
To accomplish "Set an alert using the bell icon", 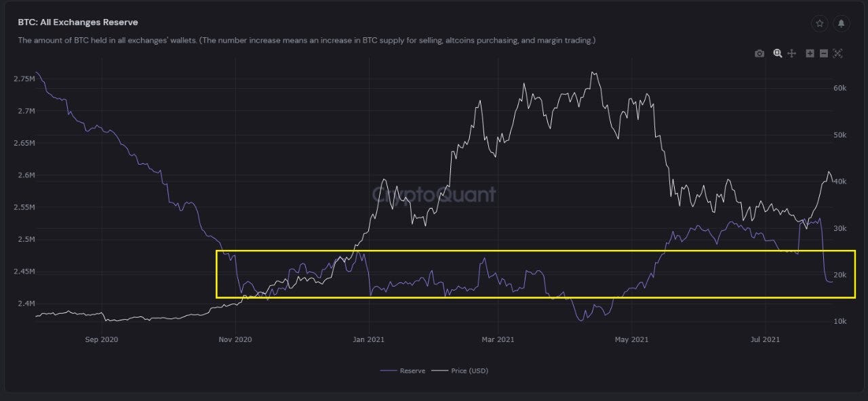I will pos(841,23).
